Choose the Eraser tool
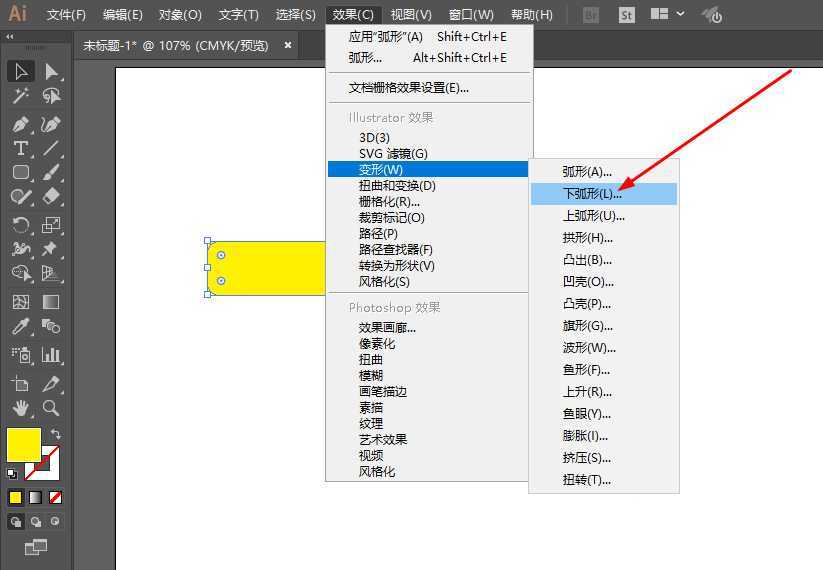823x570 pixels. point(51,197)
